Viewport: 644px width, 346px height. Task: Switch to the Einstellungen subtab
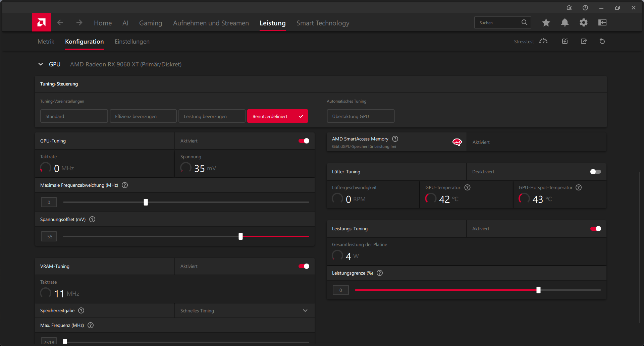coord(132,42)
